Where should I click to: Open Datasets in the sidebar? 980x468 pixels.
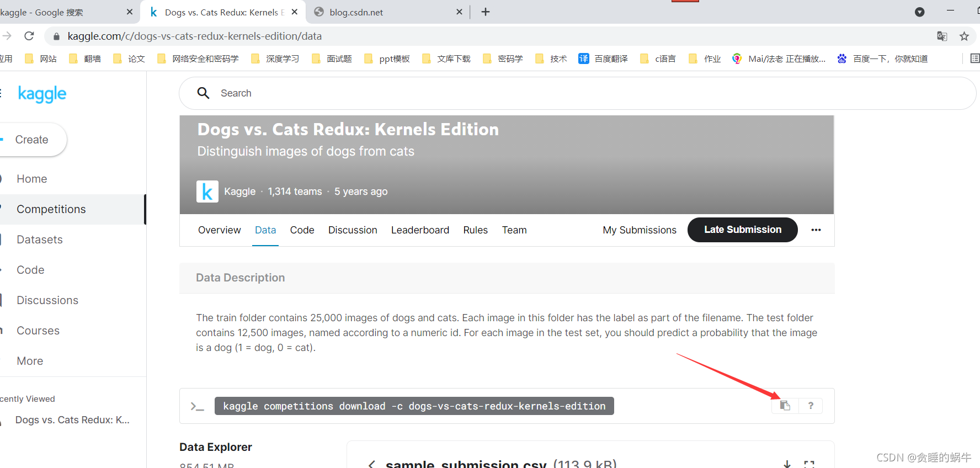[x=40, y=240]
